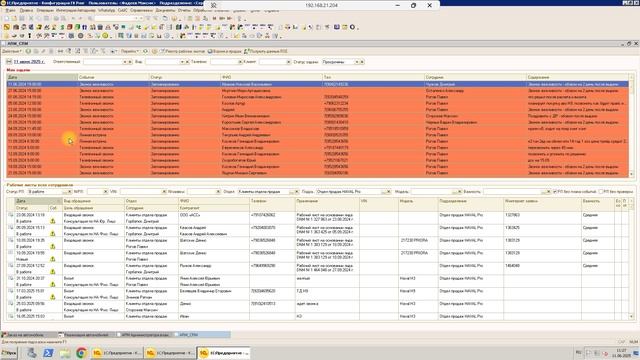Clear the Клиент filter with X button
640x360 pixels.
tap(289, 62)
